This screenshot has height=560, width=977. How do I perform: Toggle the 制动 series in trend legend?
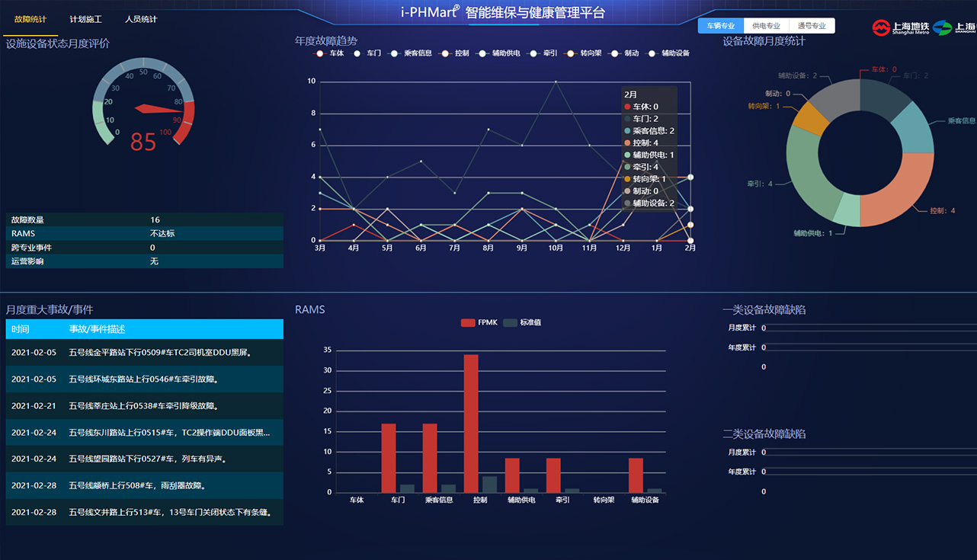623,53
